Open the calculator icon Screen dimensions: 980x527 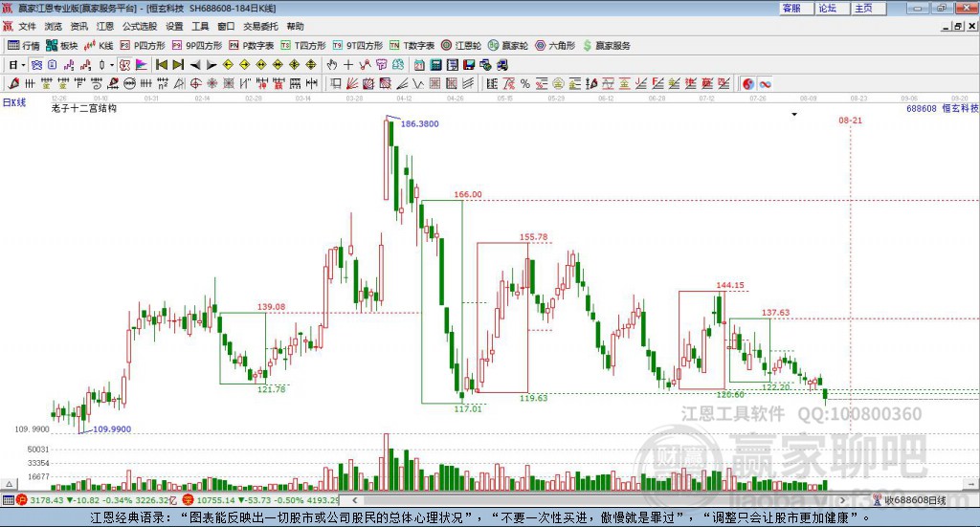pos(435,65)
